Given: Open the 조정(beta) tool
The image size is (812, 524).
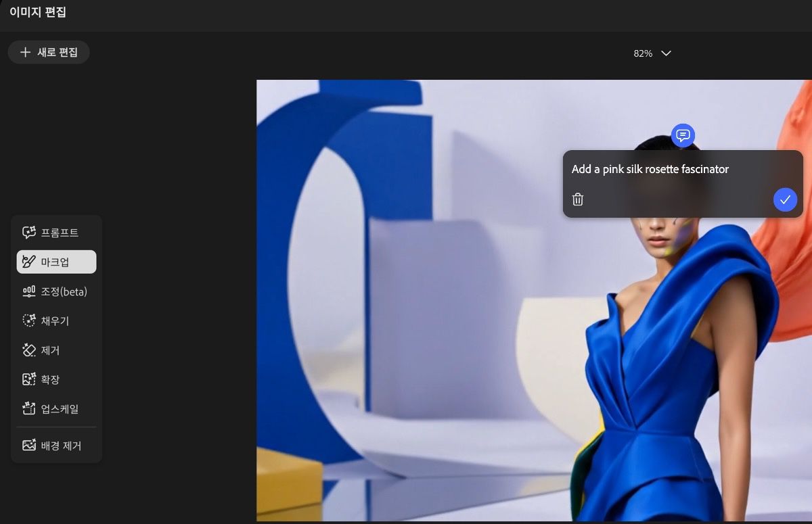Looking at the screenshot, I should 57,291.
